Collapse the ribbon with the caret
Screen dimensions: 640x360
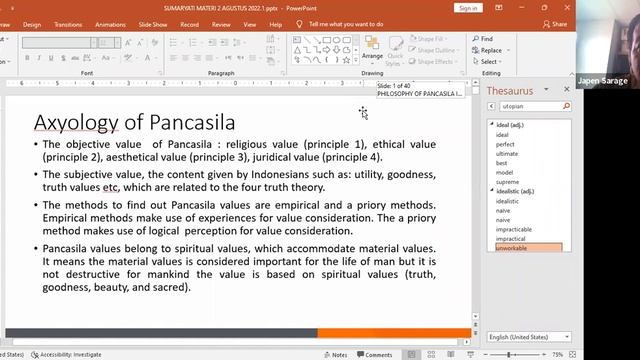(x=571, y=74)
